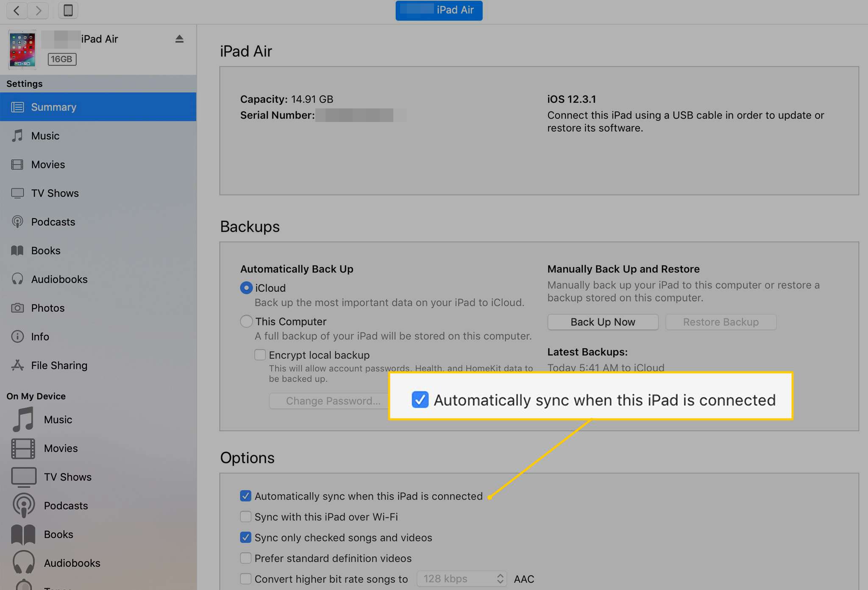The image size is (868, 590).
Task: Toggle Sync only checked songs and videos
Action: (x=245, y=537)
